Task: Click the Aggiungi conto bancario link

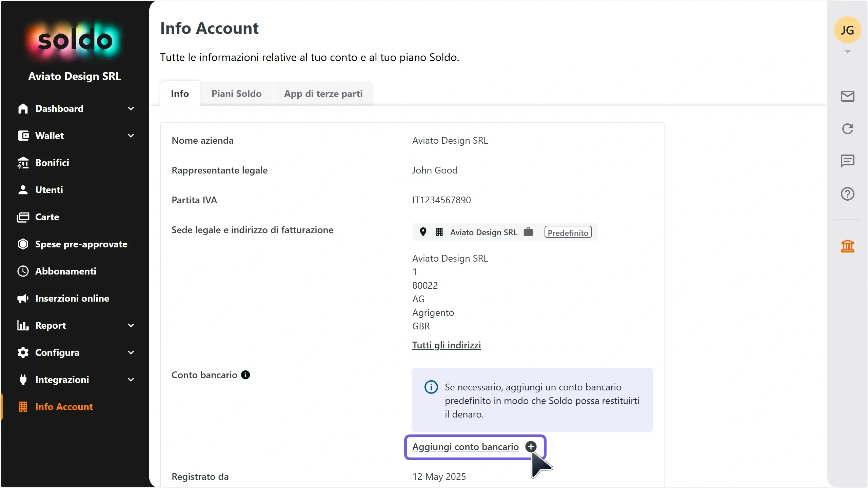Action: tap(466, 447)
